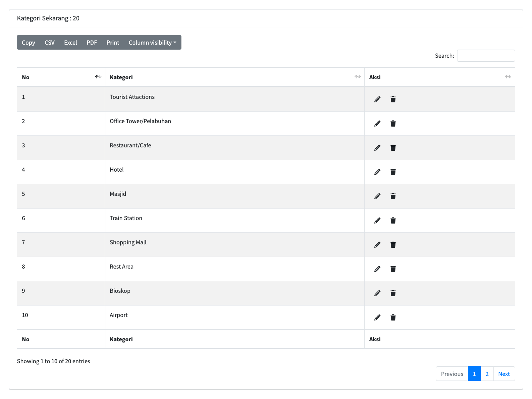
Task: Click pencil icon for Hotel
Action: (377, 172)
